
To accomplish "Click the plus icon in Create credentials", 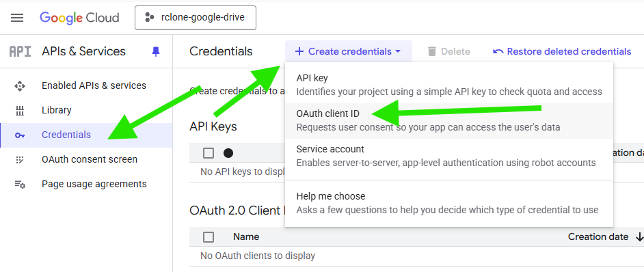I will 299,51.
